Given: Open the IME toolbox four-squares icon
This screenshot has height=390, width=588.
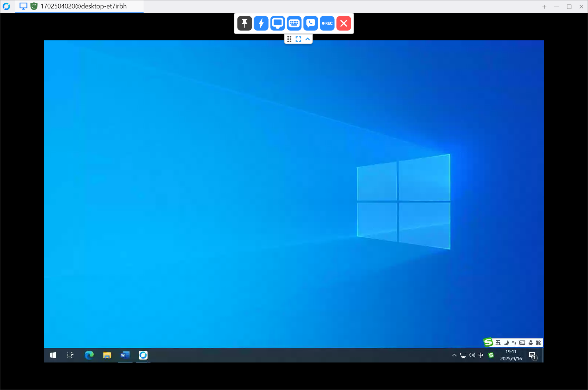Looking at the screenshot, I should coord(538,343).
